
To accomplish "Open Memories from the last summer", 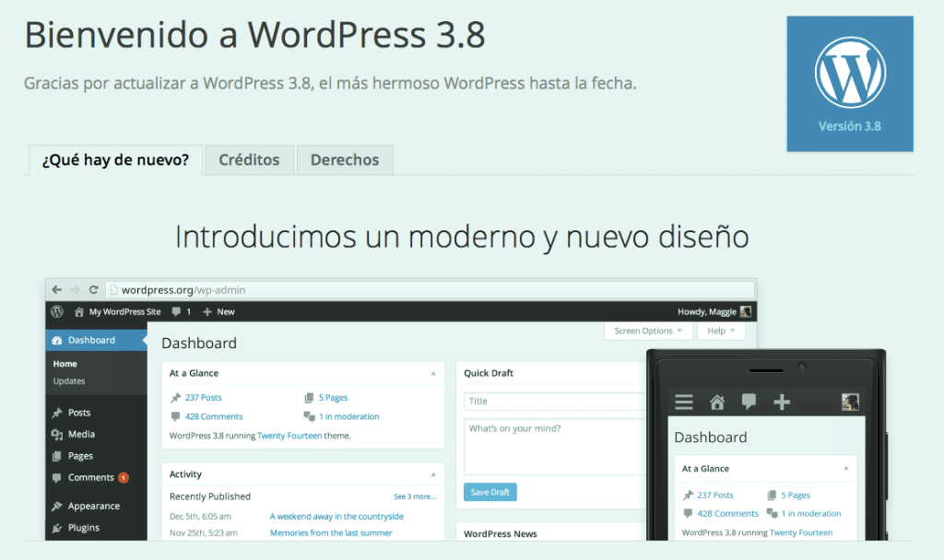I will tap(331, 533).
